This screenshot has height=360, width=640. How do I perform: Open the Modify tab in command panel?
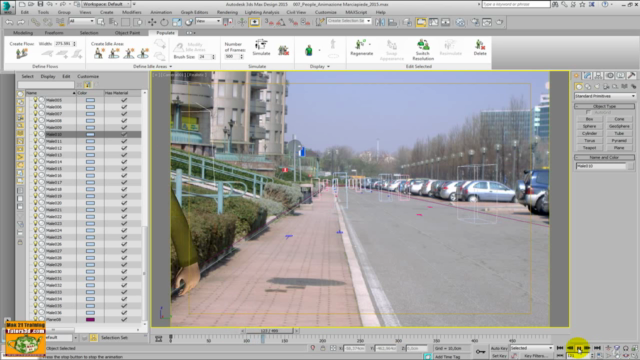click(587, 76)
